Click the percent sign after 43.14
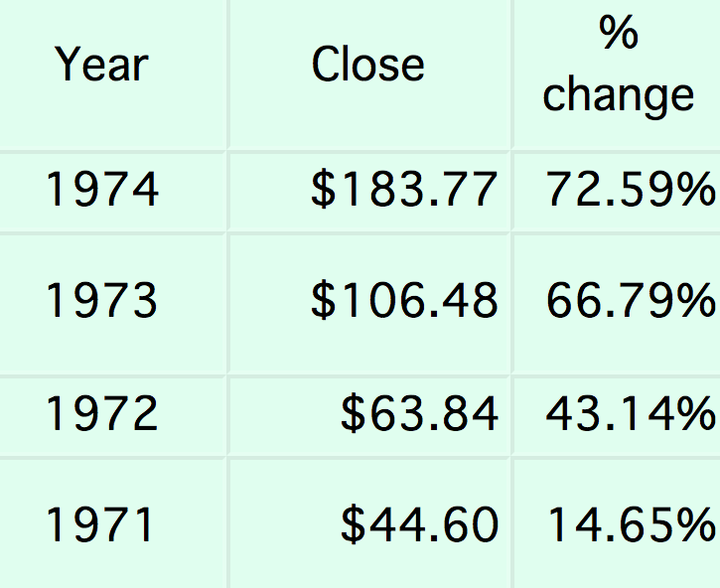 [x=696, y=413]
